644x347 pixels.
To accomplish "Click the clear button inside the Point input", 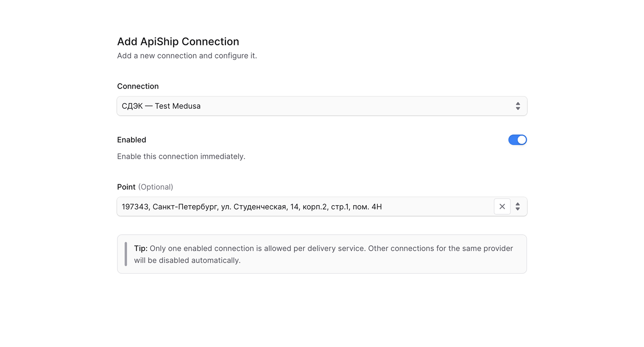I will [x=502, y=206].
